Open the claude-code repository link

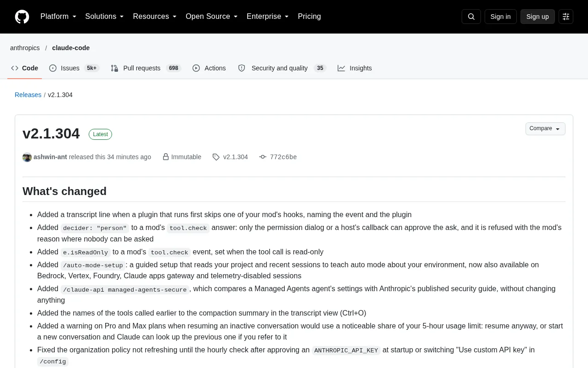point(71,48)
